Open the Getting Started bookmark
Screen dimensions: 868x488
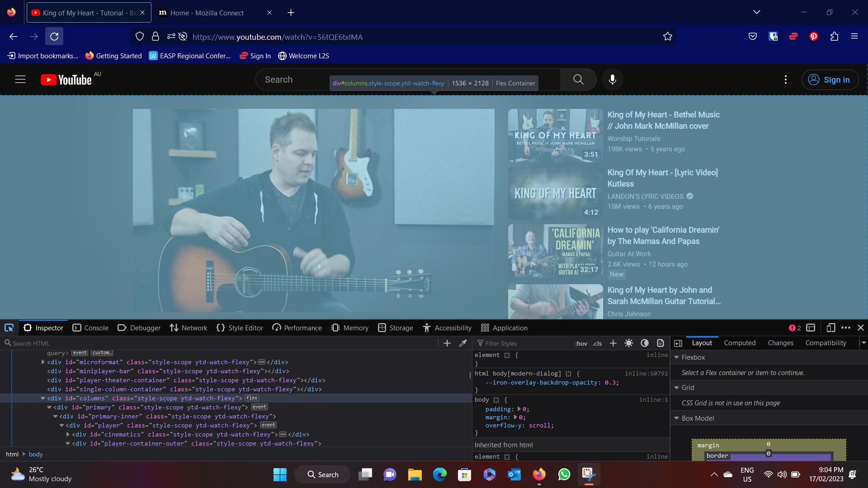coord(113,56)
